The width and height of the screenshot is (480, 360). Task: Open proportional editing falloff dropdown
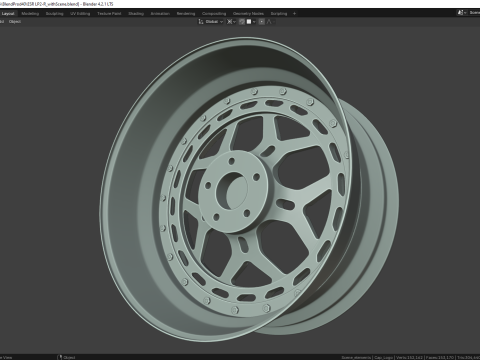pos(271,22)
